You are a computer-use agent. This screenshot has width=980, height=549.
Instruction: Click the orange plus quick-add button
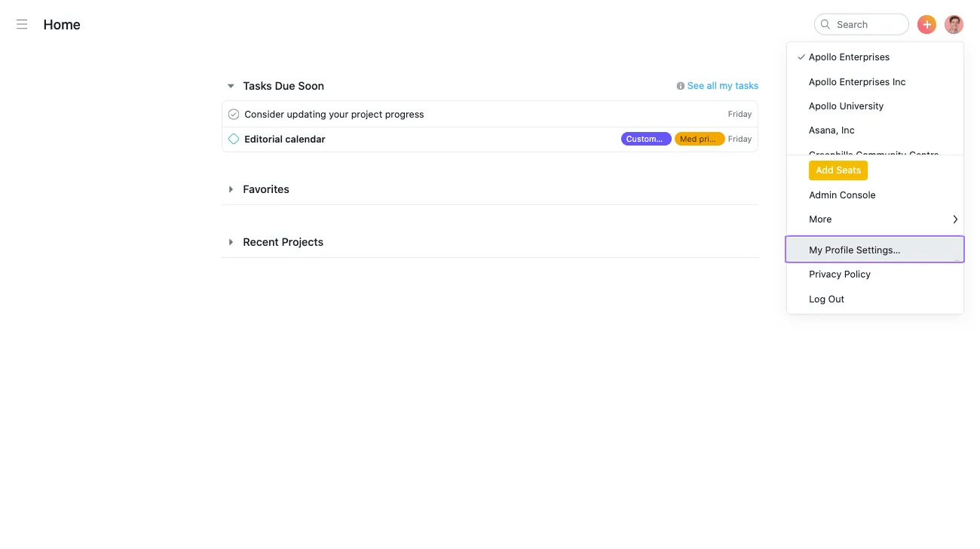coord(926,25)
